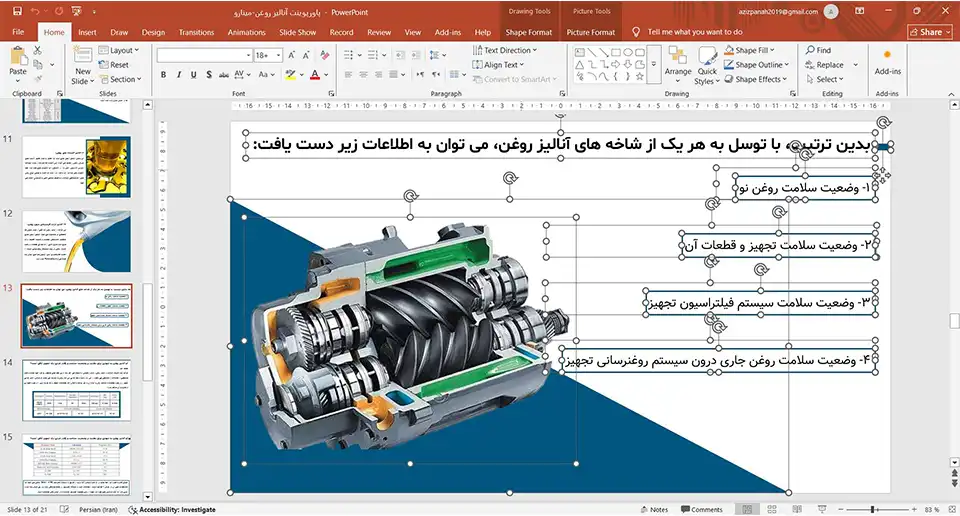Click the Decrease List Level icon
Image resolution: width=960 pixels, height=516 pixels.
coord(400,55)
